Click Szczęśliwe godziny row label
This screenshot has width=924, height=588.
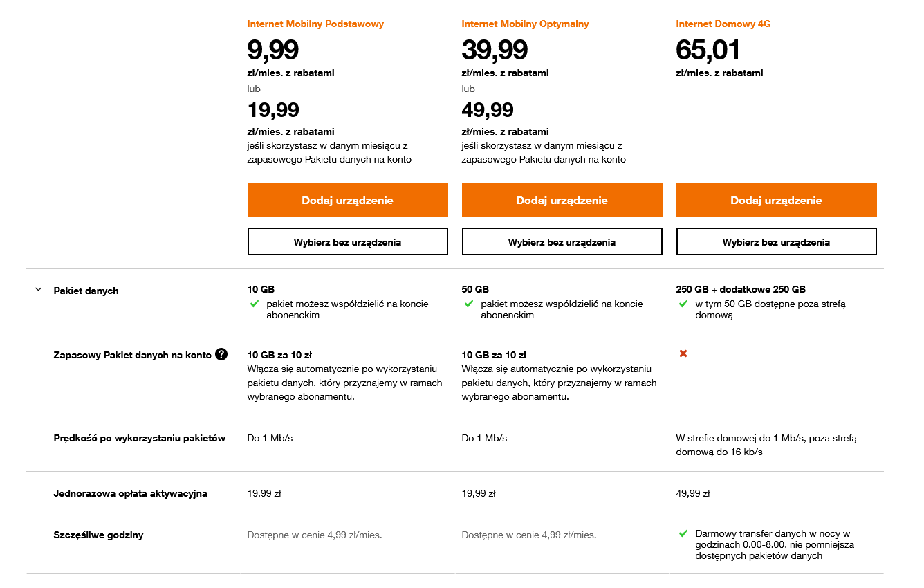pyautogui.click(x=98, y=535)
